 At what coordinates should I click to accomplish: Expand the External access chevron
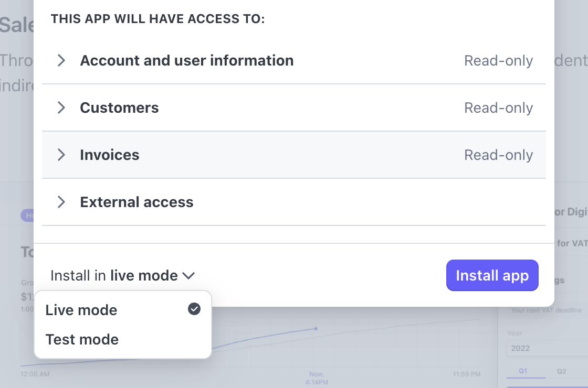[x=61, y=202]
